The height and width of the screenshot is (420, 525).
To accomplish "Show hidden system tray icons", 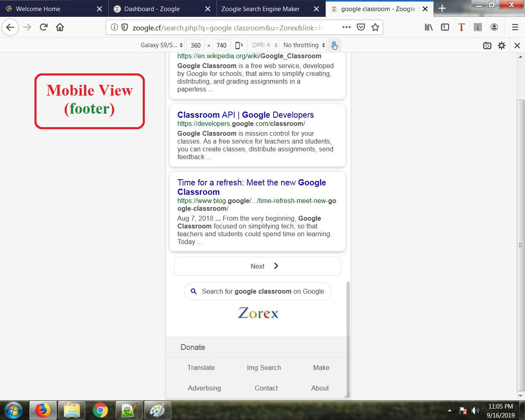I will coord(450,411).
